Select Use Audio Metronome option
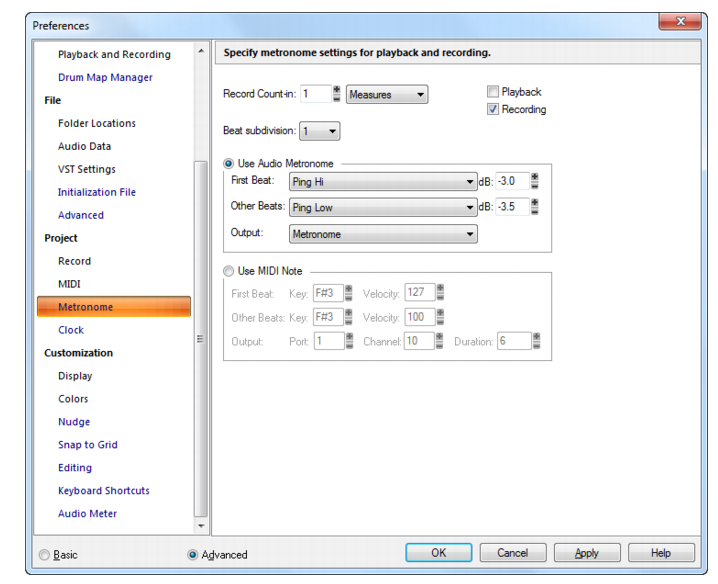 tap(228, 164)
